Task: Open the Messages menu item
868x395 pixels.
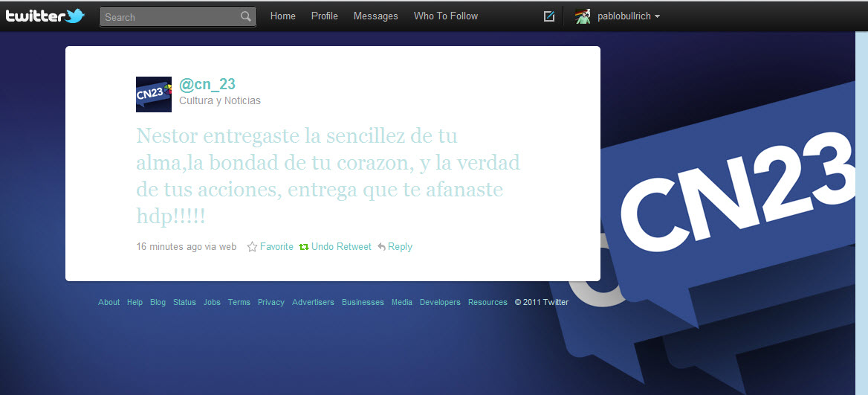Action: click(376, 16)
